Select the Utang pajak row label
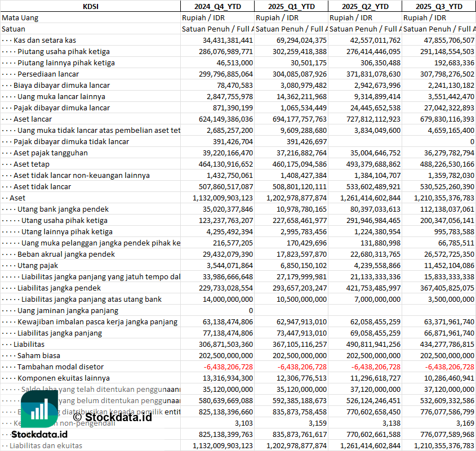Viewport: 476px width, 451px height. tap(38, 265)
